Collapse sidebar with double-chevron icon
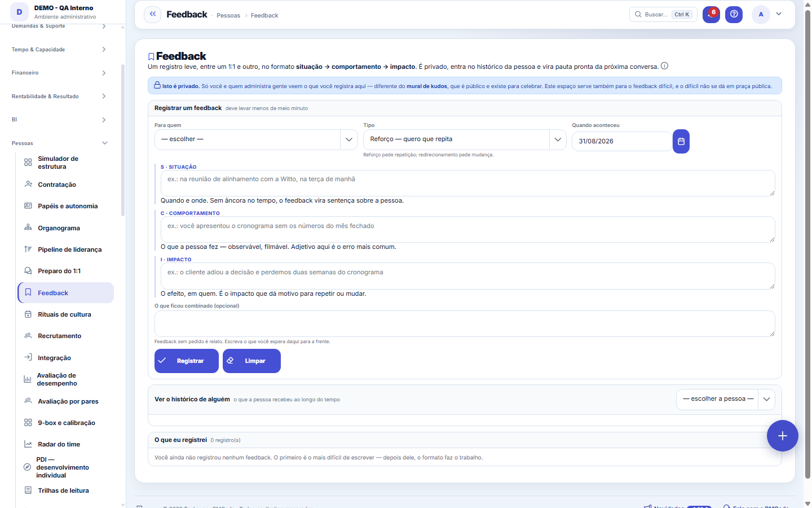This screenshot has width=812, height=508. tap(152, 15)
